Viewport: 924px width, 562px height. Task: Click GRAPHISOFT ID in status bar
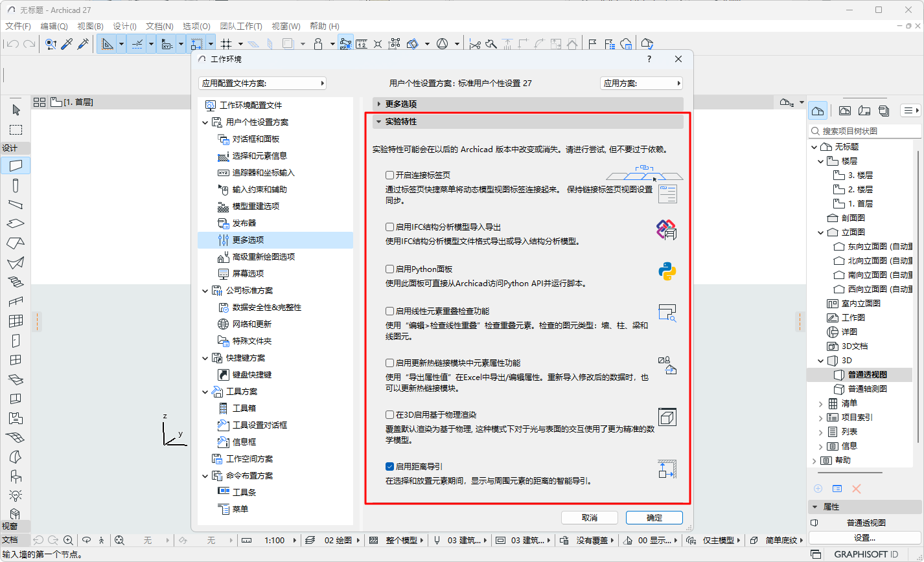pos(866,555)
